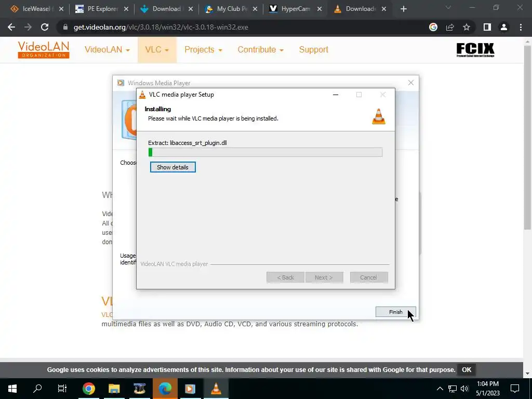Select the Download tab with blue icon
Image resolution: width=532 pixels, height=399 pixels.
click(x=166, y=9)
